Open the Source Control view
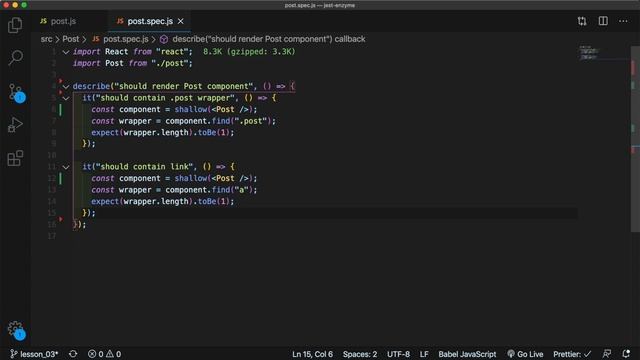Screen dimensions: 640x360 coord(16,93)
